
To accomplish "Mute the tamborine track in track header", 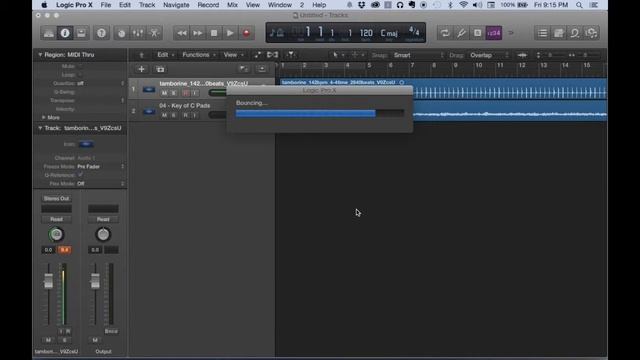I will point(164,93).
